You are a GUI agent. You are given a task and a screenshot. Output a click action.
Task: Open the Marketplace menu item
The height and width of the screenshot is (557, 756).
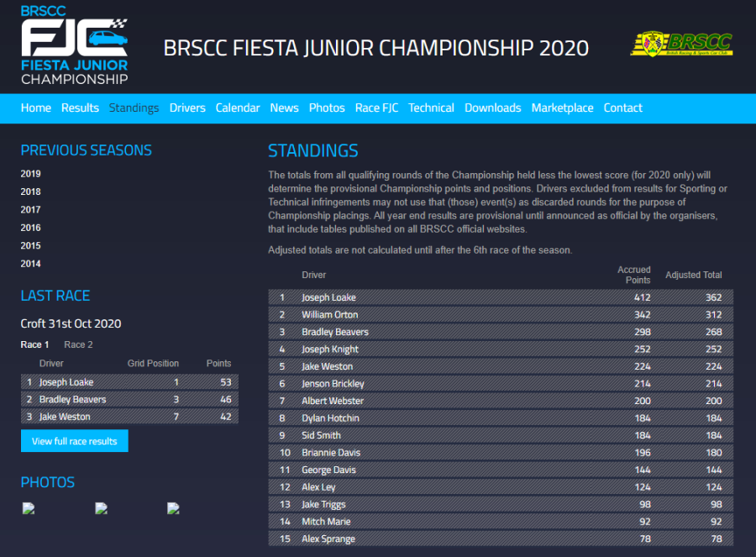click(x=562, y=108)
